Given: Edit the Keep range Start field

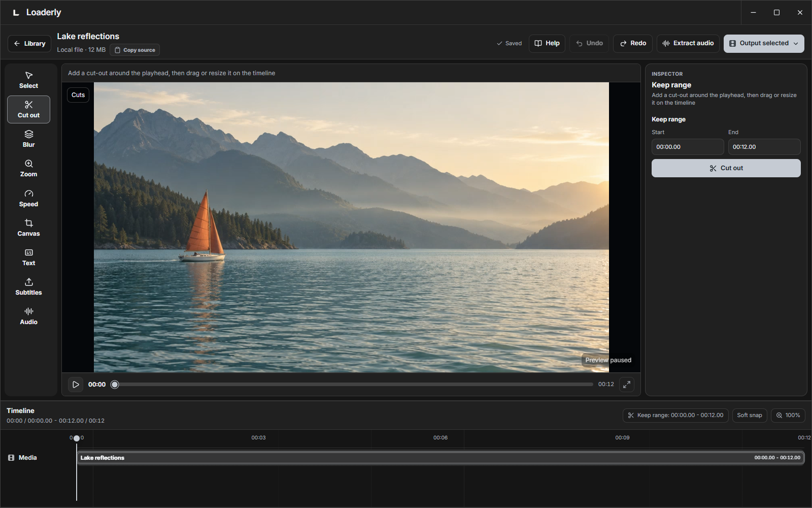Looking at the screenshot, I should 688,147.
